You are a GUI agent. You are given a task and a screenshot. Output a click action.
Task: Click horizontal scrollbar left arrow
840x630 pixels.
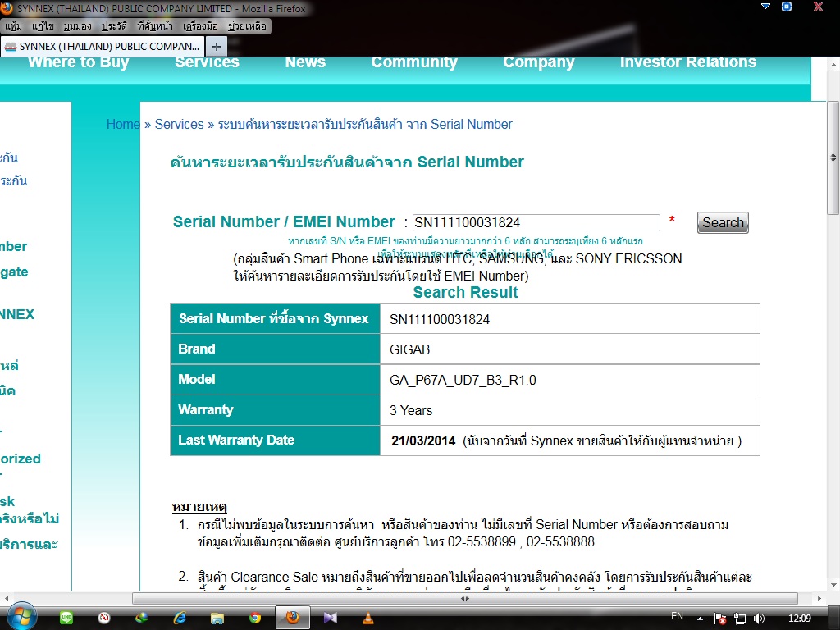(6, 598)
